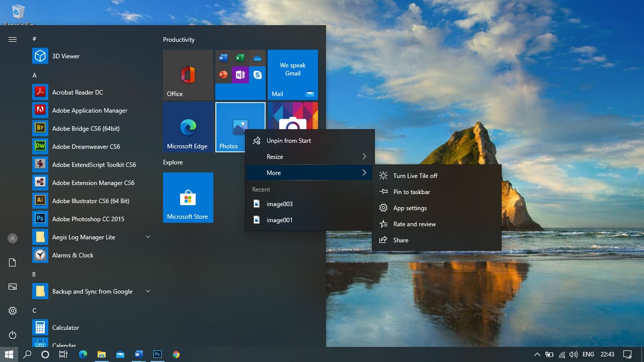Click the Microsoft Edge tile
644x362 pixels.
[188, 127]
